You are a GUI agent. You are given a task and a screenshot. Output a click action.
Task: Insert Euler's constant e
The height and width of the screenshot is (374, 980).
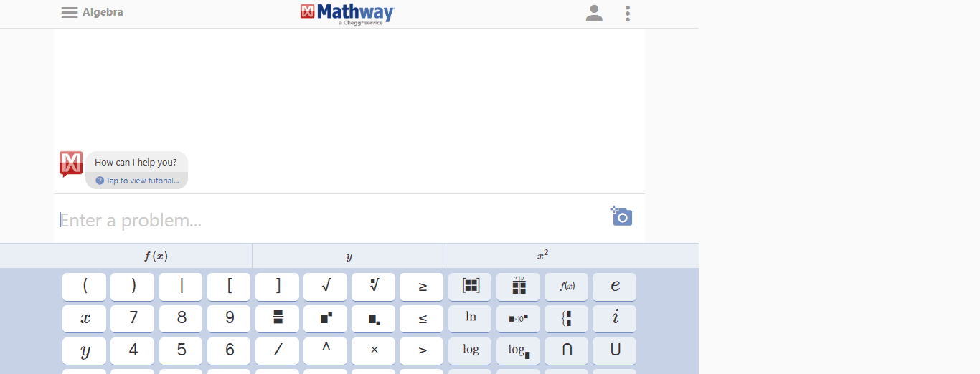click(x=614, y=287)
